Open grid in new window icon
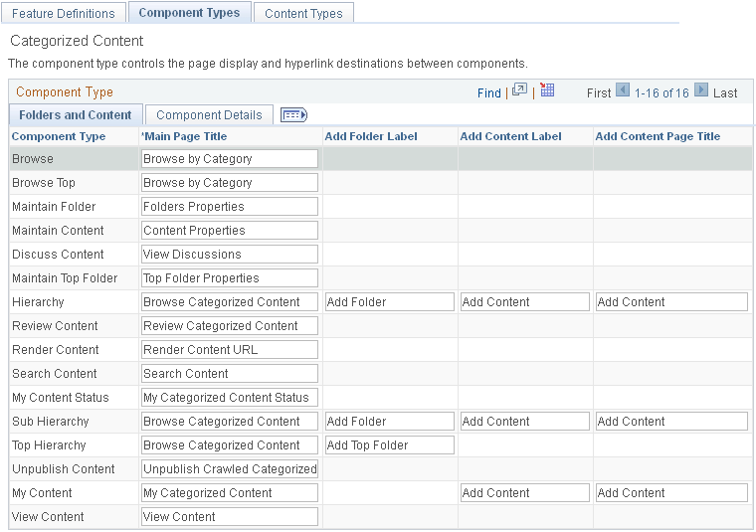 (519, 89)
